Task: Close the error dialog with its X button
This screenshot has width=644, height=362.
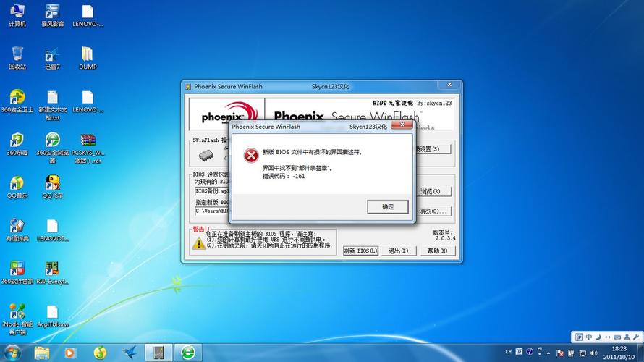Action: tap(402, 125)
